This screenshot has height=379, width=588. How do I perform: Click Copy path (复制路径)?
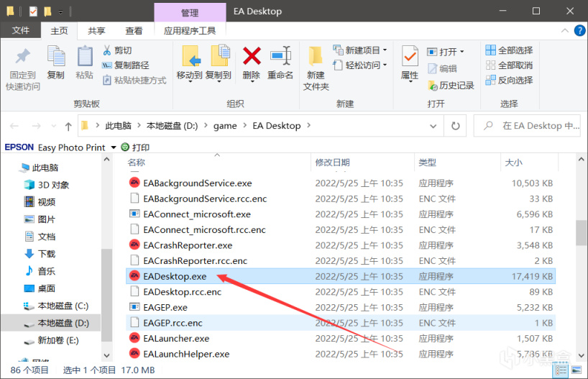[126, 65]
